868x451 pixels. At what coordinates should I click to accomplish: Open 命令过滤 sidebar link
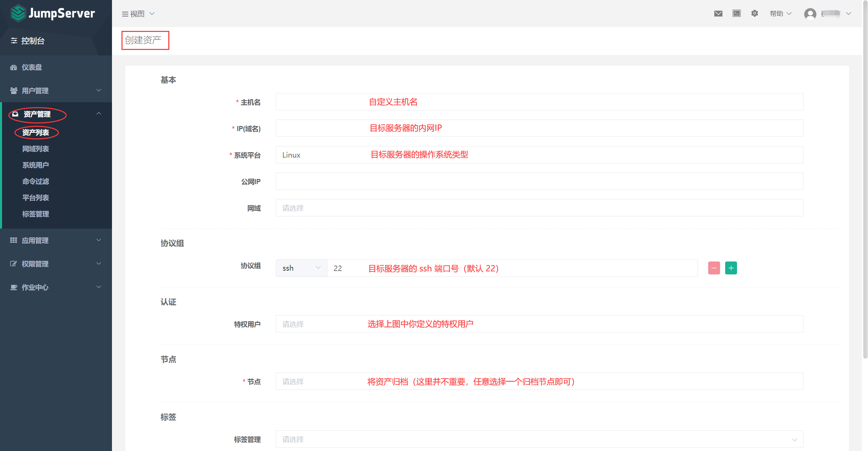[36, 181]
